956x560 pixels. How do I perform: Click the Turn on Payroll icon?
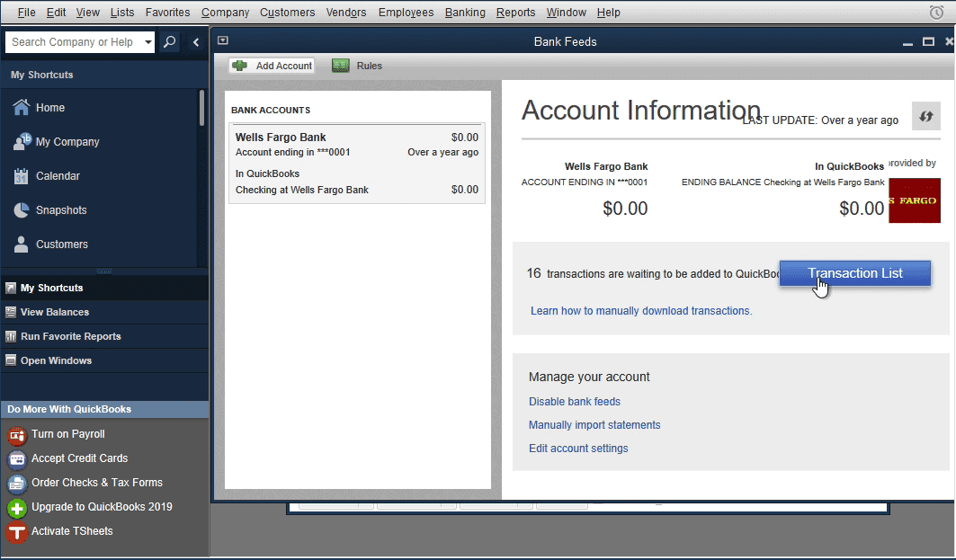coord(17,434)
